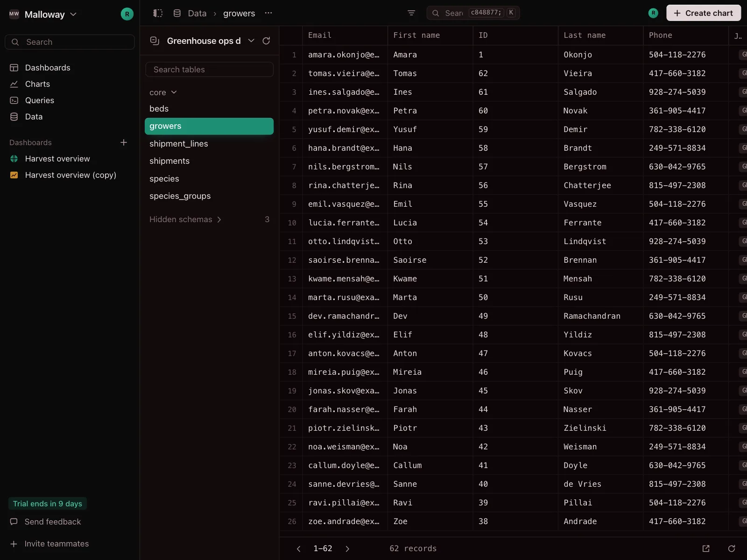Screen dimensions: 747x560
Task: Click the Malloway workspace logo
Action: tap(14, 14)
